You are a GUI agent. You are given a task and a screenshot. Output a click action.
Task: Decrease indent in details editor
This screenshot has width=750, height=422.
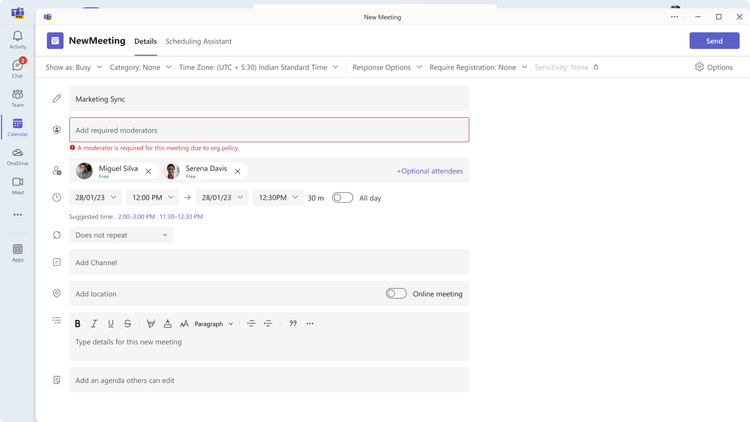tap(251, 324)
